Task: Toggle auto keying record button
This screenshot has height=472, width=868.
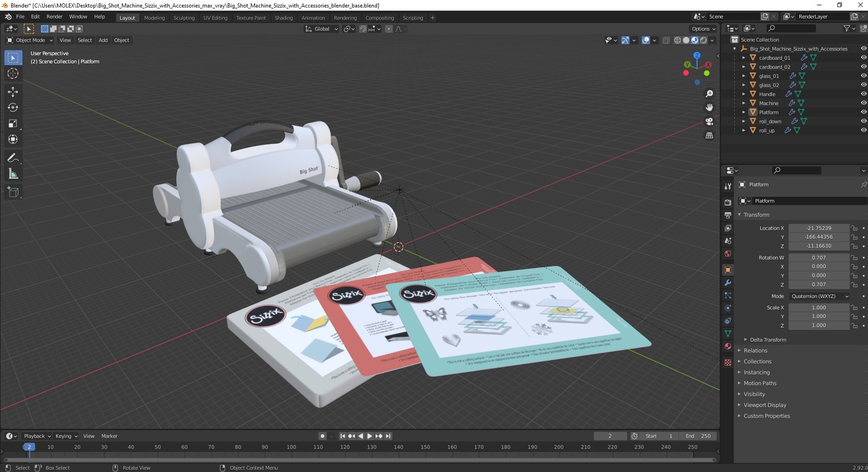Action: (x=322, y=436)
